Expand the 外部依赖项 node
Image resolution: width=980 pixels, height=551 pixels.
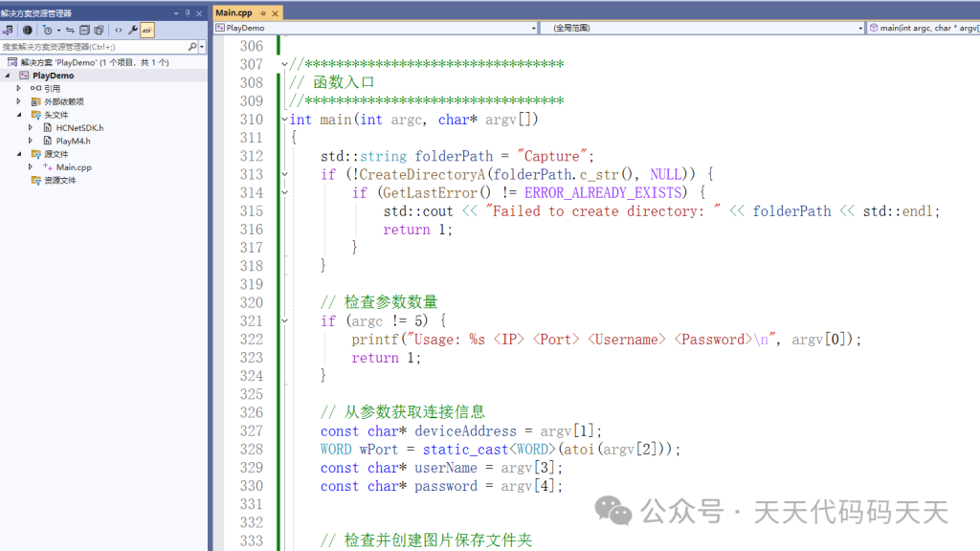[18, 101]
